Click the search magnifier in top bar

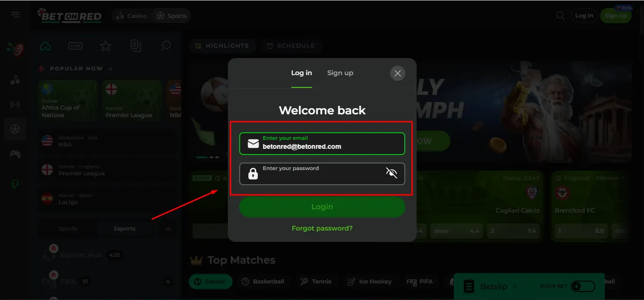[x=560, y=16]
